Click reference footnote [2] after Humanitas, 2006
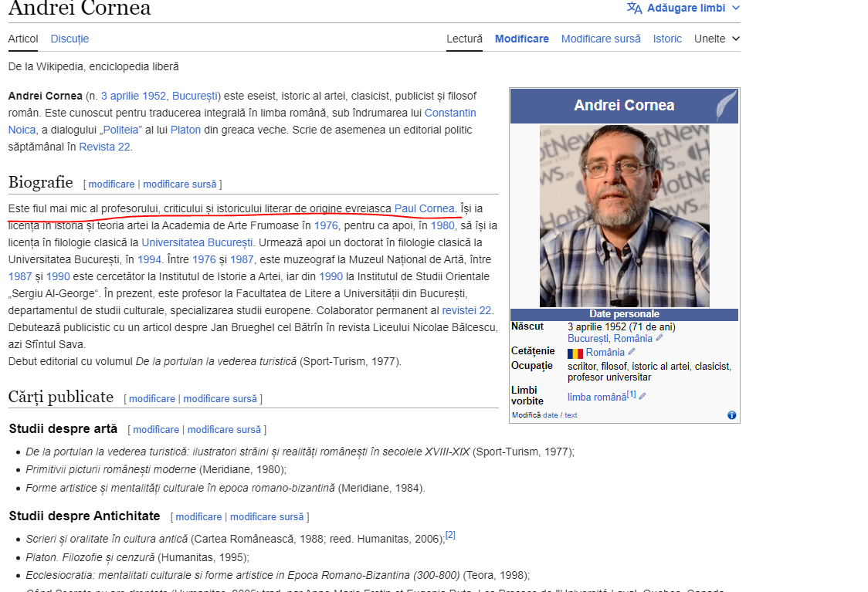Viewport: 868px width, 592px height. [x=450, y=535]
